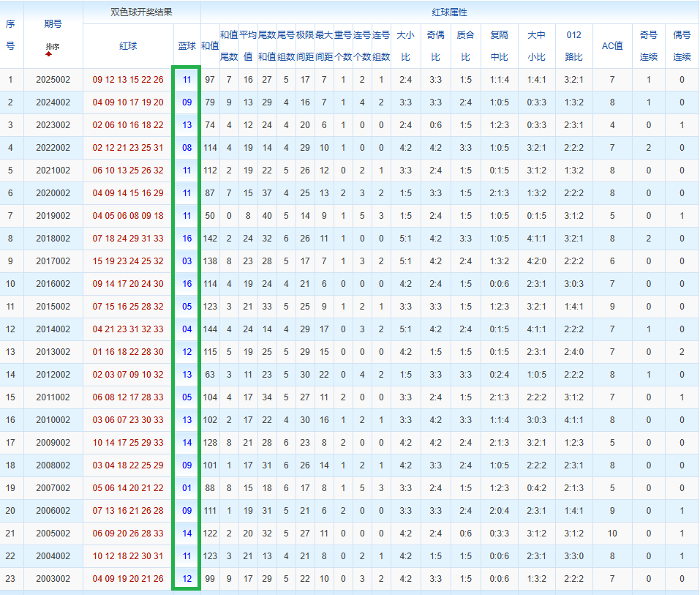Click the 质合比 column header
Viewport: 700px width, 595px height.
(x=465, y=45)
